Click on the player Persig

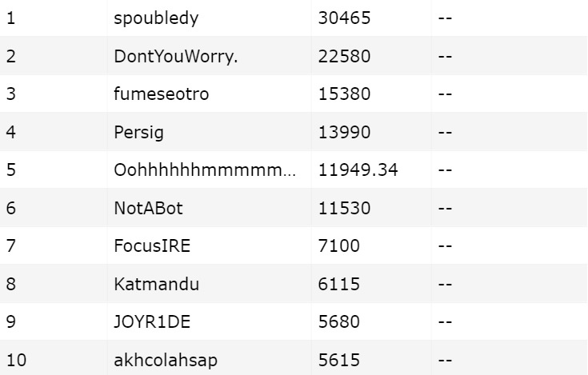(x=139, y=133)
